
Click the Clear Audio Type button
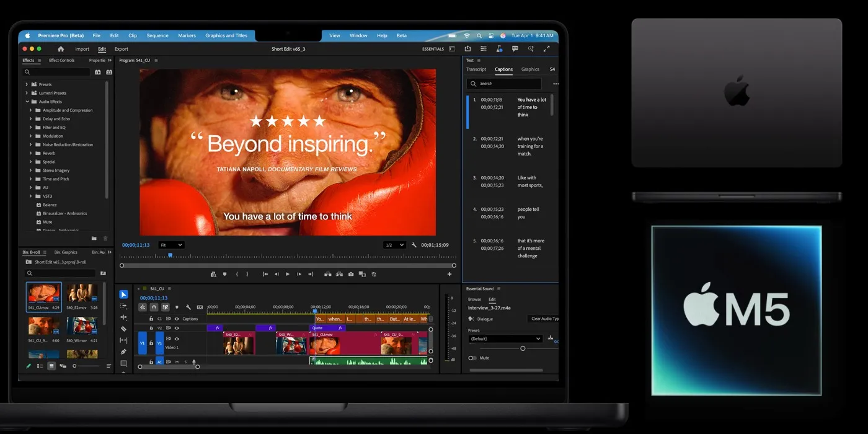pos(544,319)
